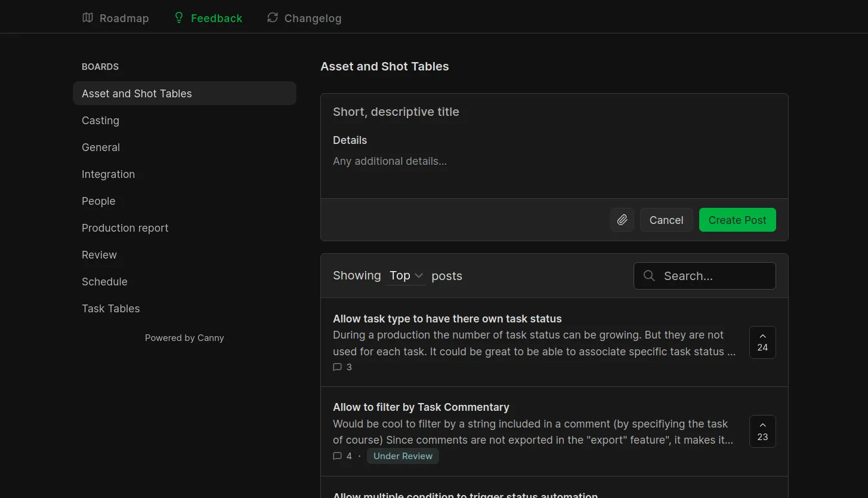Click the 'Asset and Shot Tables' page heading
Image resolution: width=868 pixels, height=498 pixels.
(x=385, y=66)
